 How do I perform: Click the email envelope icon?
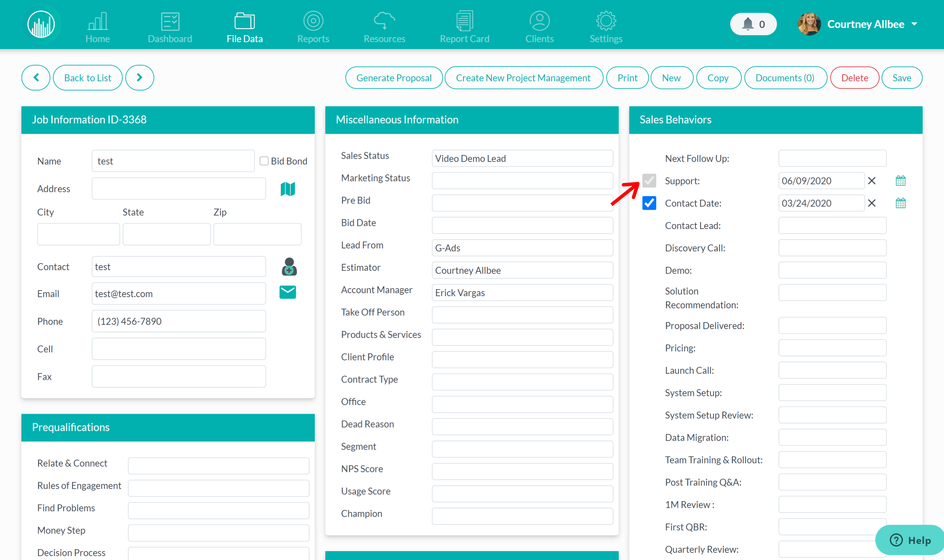point(288,293)
